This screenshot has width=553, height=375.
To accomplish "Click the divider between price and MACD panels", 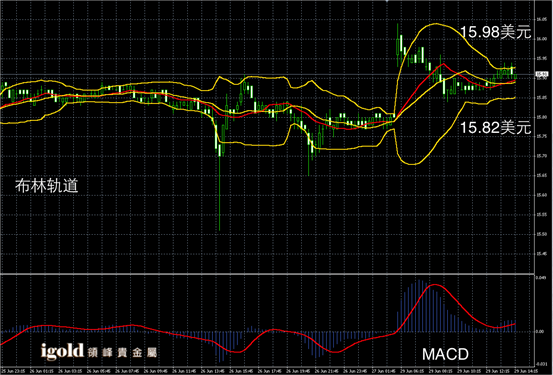I will coord(267,274).
